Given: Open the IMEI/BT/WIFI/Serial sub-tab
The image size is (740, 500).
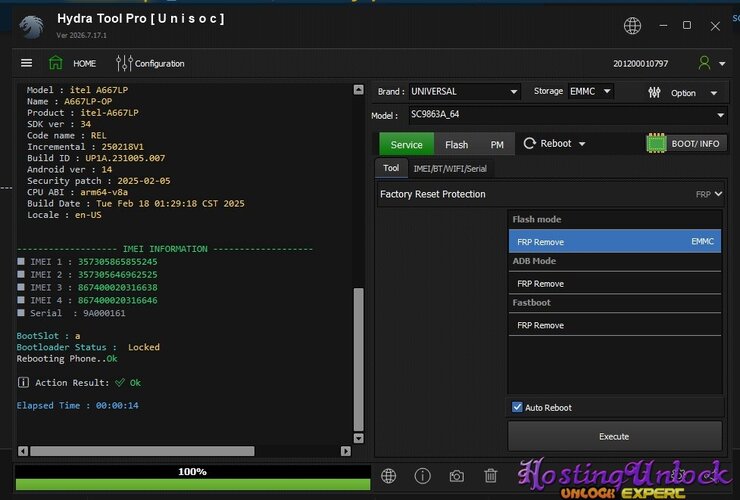Looking at the screenshot, I should 450,169.
